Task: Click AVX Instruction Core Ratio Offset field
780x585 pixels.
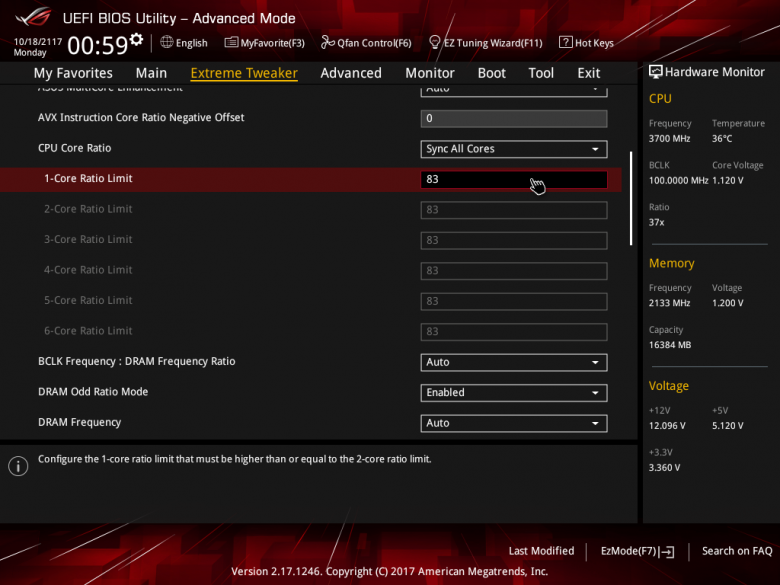Action: 514,118
